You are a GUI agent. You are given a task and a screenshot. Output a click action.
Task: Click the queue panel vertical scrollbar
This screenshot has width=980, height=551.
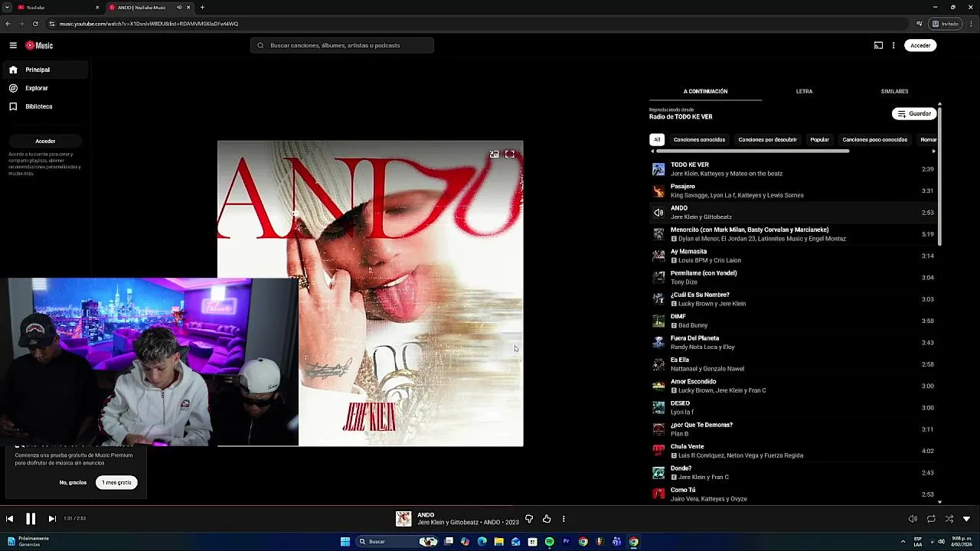coord(939,176)
